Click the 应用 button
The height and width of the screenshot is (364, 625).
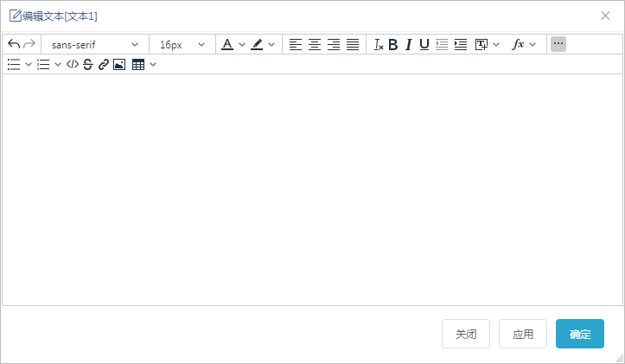pyautogui.click(x=523, y=334)
